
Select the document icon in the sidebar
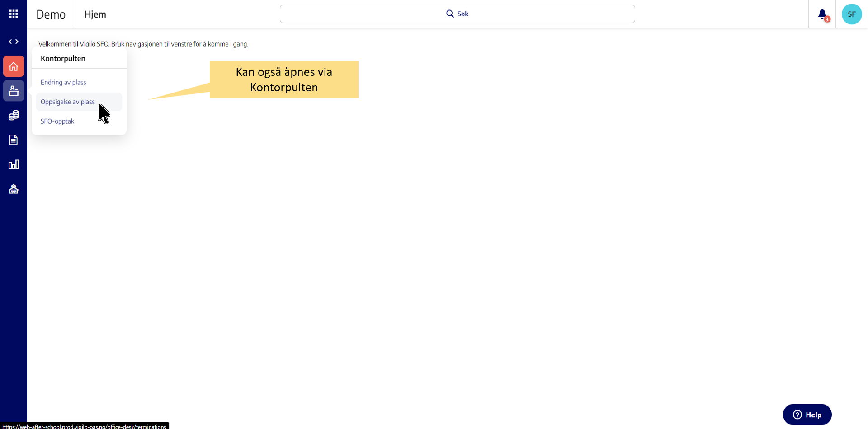pyautogui.click(x=14, y=140)
